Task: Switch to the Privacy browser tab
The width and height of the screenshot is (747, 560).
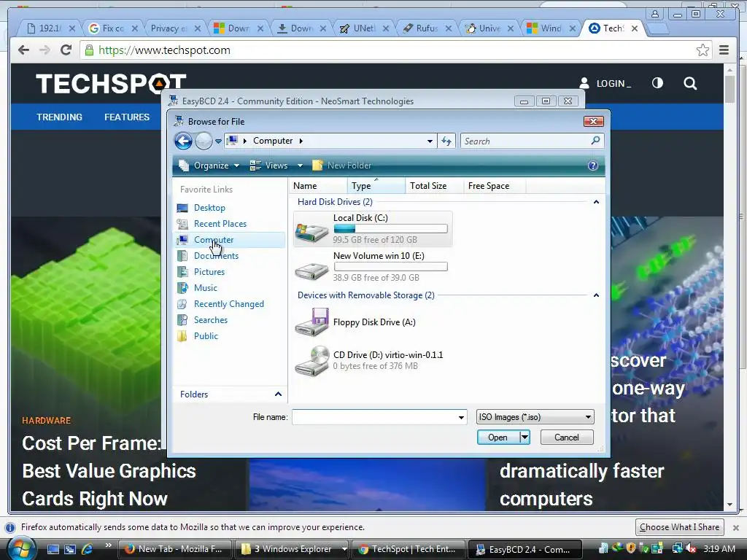Action: coord(175,28)
